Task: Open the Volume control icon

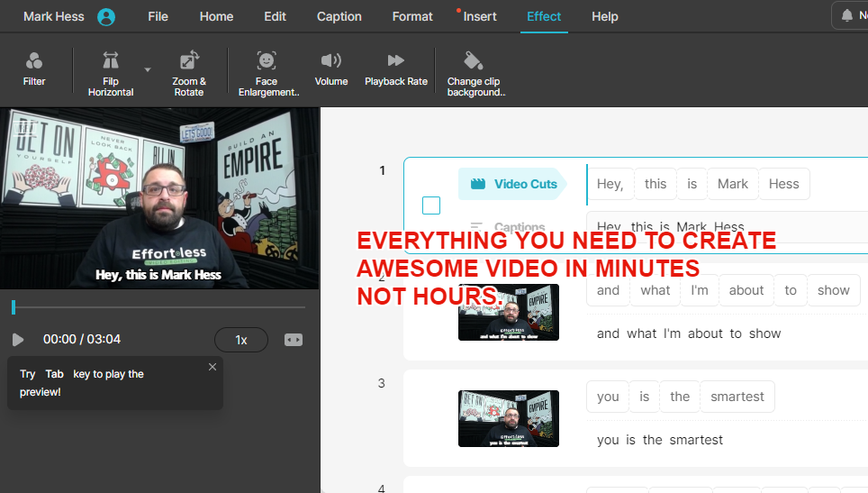Action: click(331, 61)
